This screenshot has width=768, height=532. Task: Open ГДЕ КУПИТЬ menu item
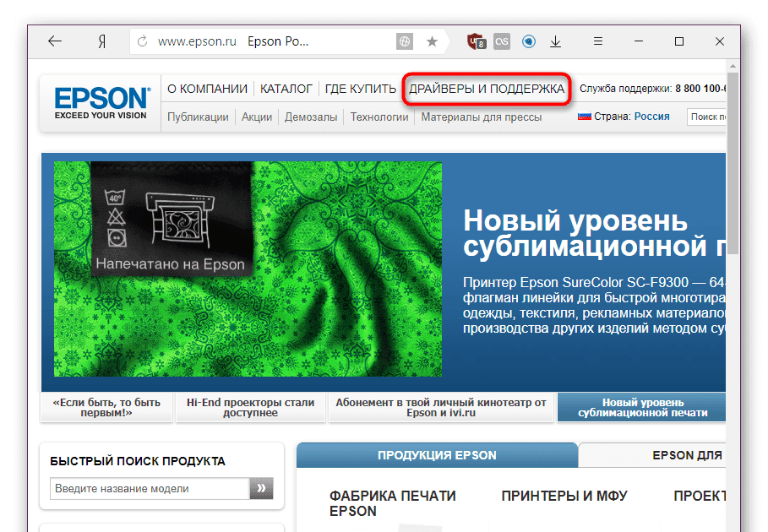(x=361, y=89)
